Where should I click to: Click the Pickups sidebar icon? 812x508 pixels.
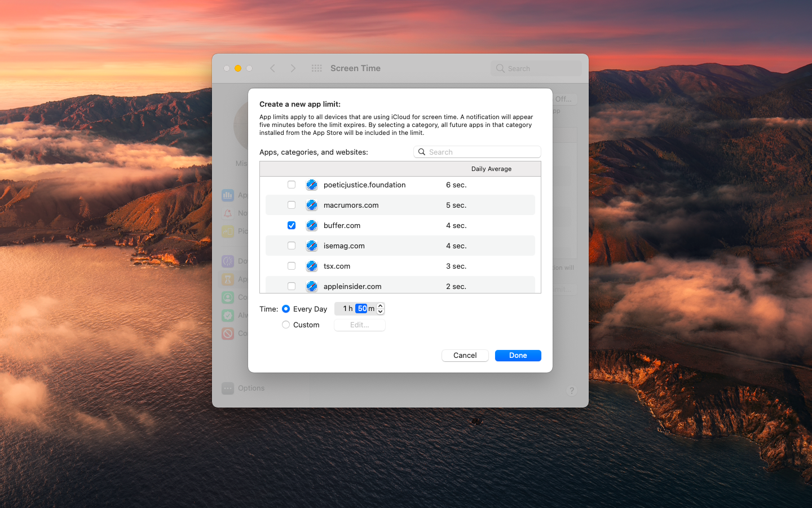[x=228, y=231]
